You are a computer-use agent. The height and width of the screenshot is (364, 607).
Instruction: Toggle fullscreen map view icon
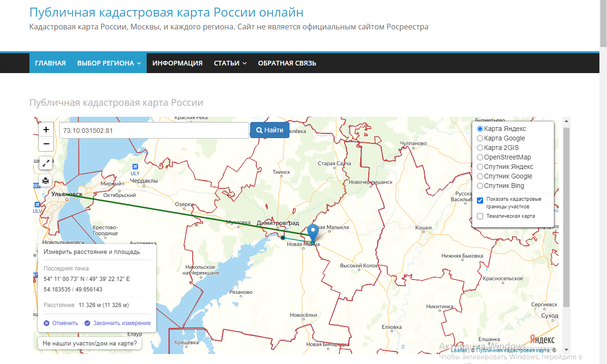point(46,163)
